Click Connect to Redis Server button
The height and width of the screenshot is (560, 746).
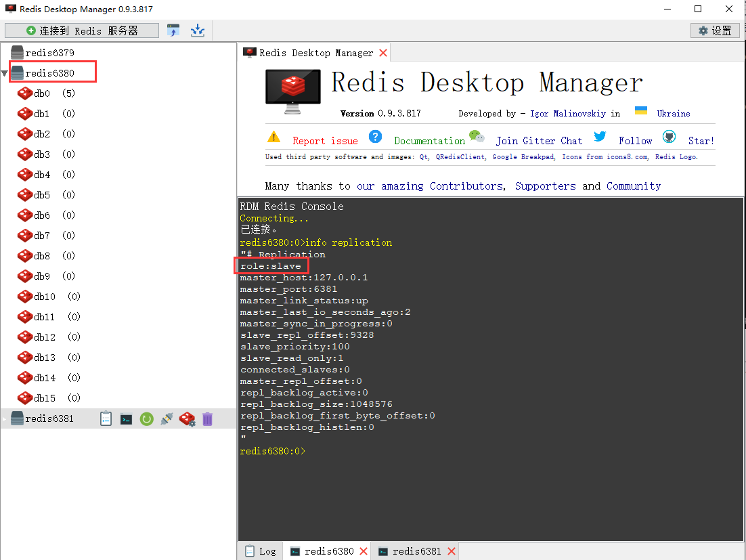tap(82, 30)
